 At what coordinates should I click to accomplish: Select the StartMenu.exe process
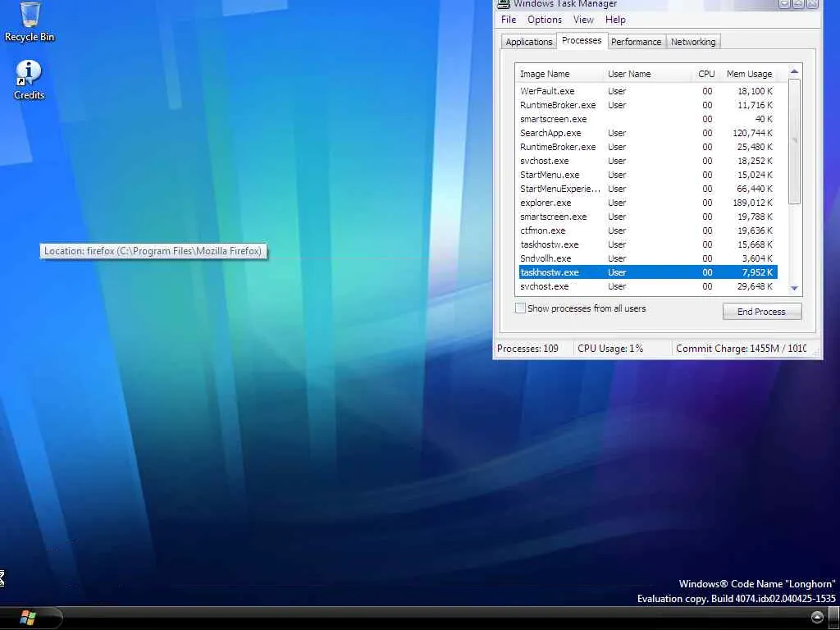coord(648,175)
